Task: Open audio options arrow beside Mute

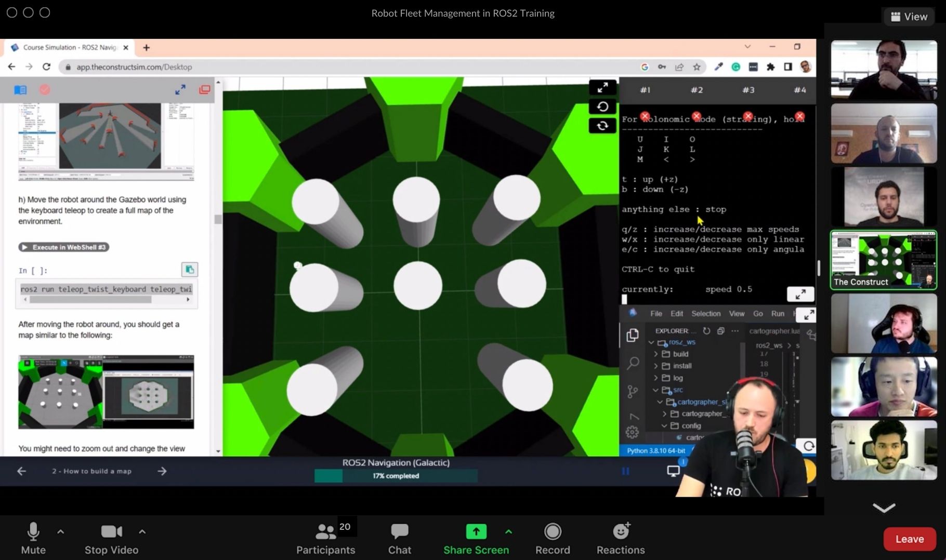Action: click(x=60, y=531)
